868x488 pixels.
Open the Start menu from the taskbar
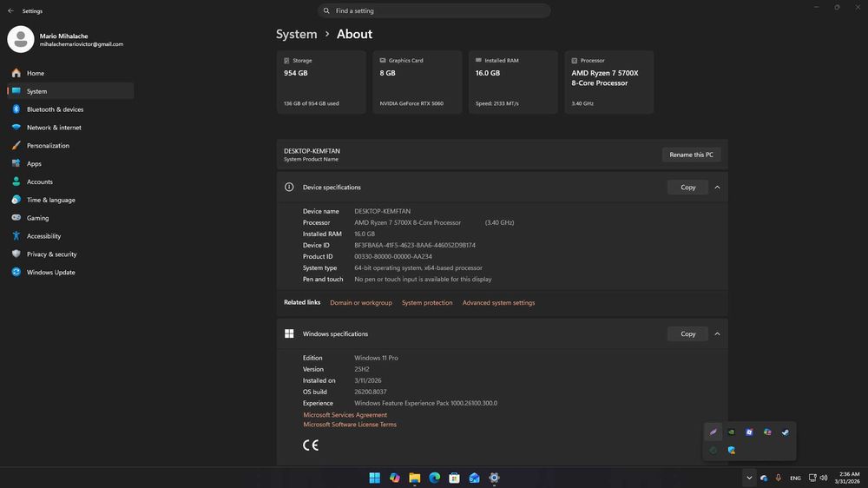375,478
